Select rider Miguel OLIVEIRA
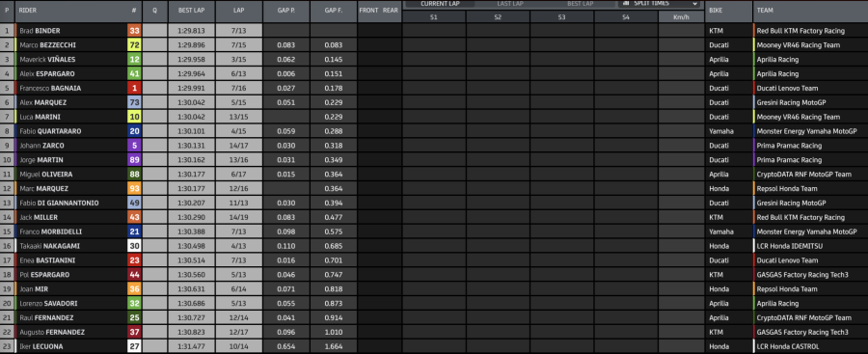The image size is (868, 354). (46, 175)
